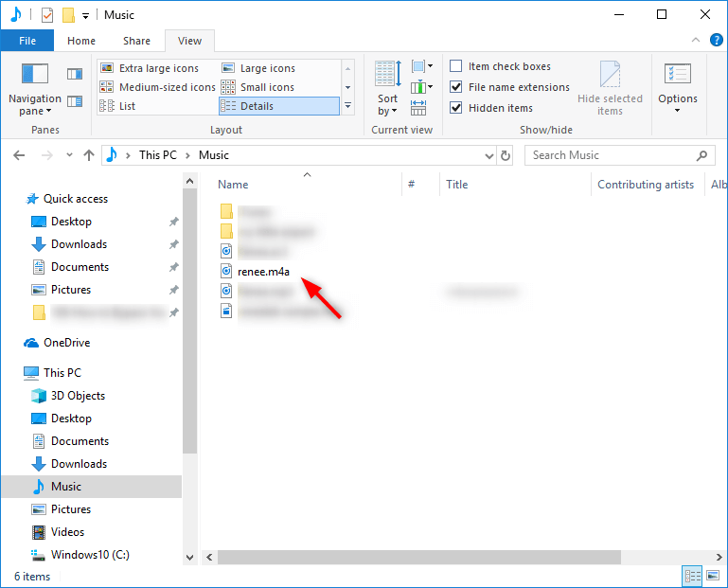This screenshot has width=728, height=588.
Task: Choose Medium-sized icons layout
Action: point(158,87)
